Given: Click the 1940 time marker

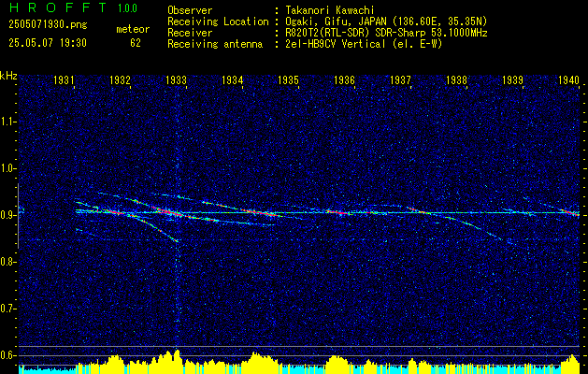Looking at the screenshot, I should click(x=569, y=79).
